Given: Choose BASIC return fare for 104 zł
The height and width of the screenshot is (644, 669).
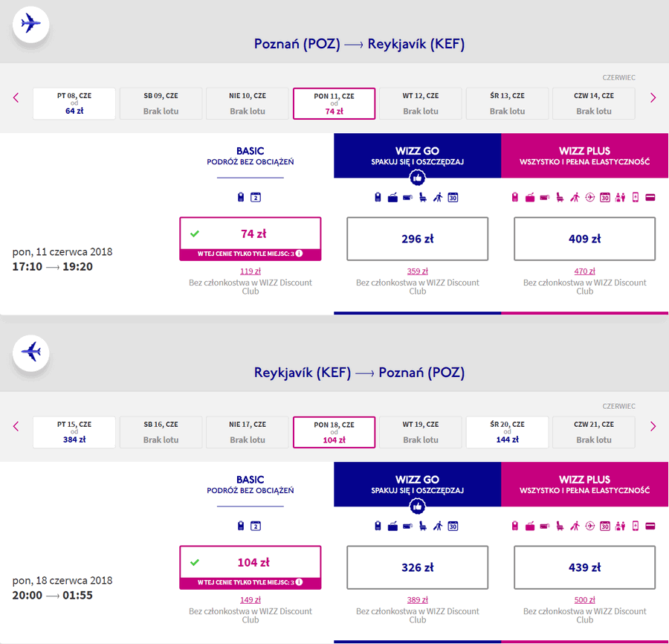Looking at the screenshot, I should click(251, 567).
